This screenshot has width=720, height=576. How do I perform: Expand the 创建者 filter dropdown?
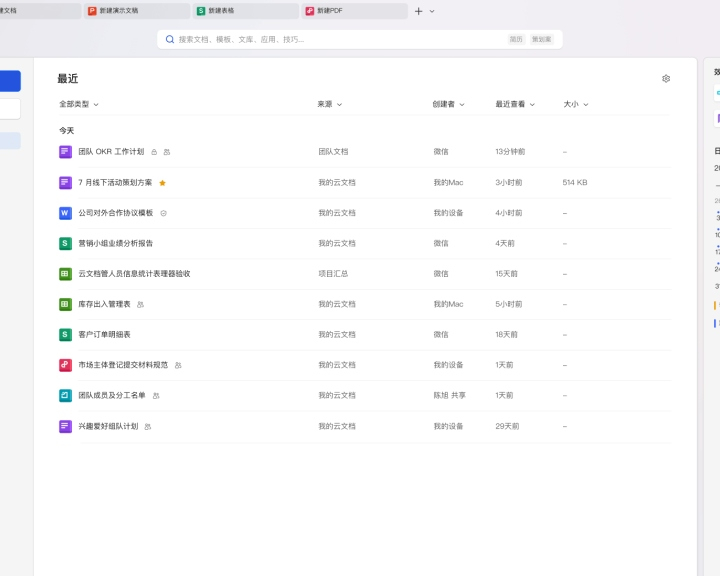point(448,104)
